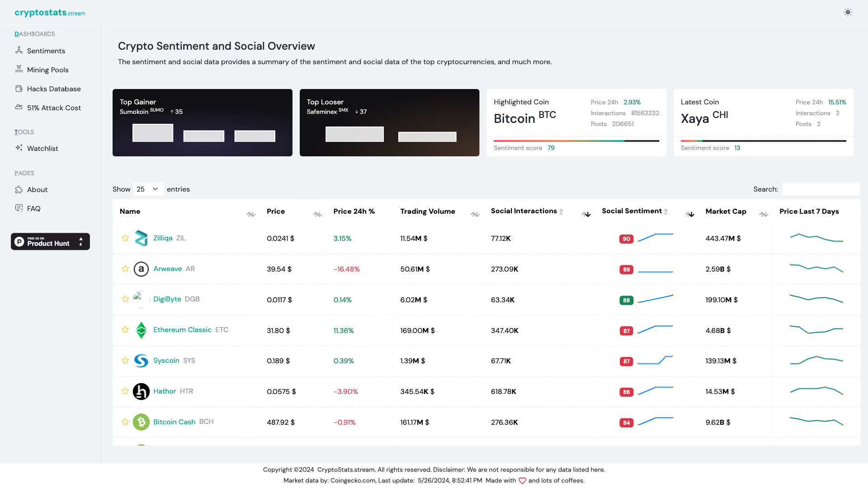Sort table by Name column arrows
Image resolution: width=868 pixels, height=488 pixels.
[x=251, y=214]
